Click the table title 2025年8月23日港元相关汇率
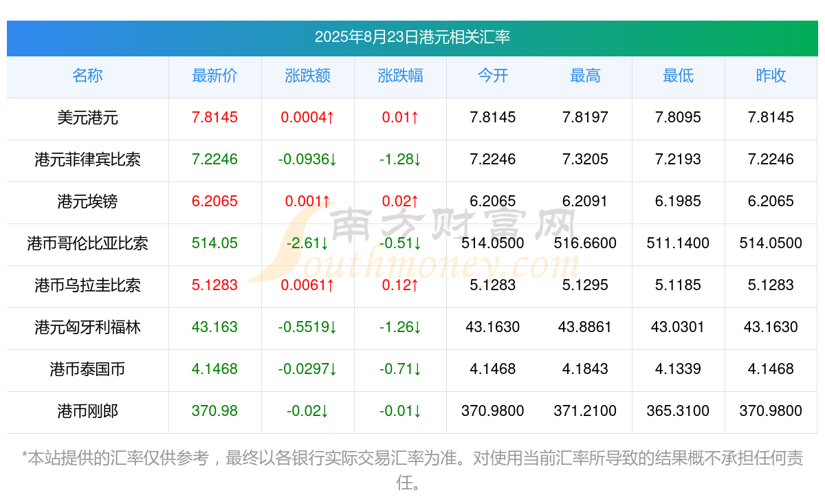825x504 pixels. [x=412, y=37]
